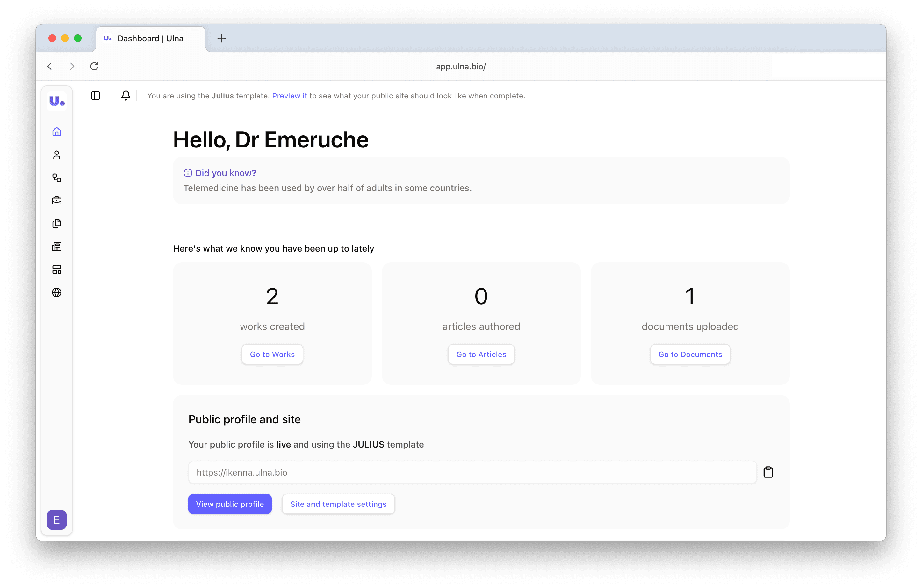Select the template layout icon in sidebar
Image resolution: width=922 pixels, height=588 pixels.
pyautogui.click(x=57, y=269)
